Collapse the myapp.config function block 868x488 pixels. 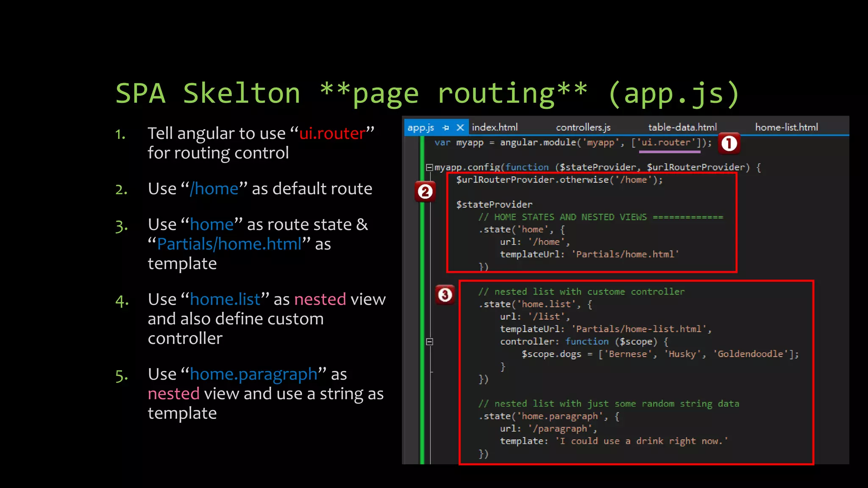tap(429, 167)
